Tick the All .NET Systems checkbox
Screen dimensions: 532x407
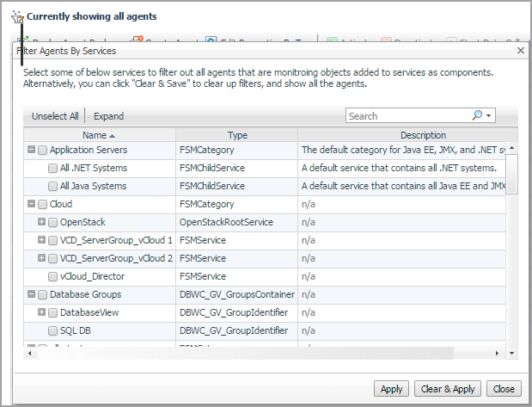point(53,168)
